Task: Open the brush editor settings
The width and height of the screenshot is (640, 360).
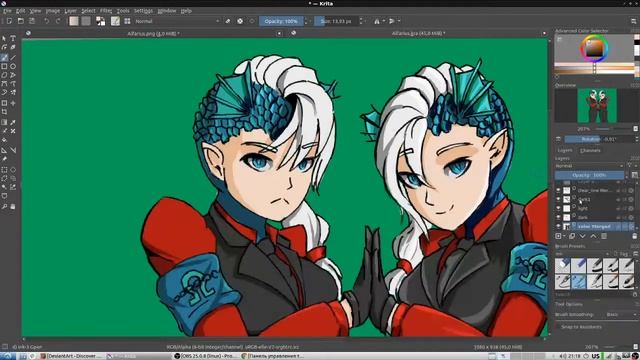Action: pos(116,21)
